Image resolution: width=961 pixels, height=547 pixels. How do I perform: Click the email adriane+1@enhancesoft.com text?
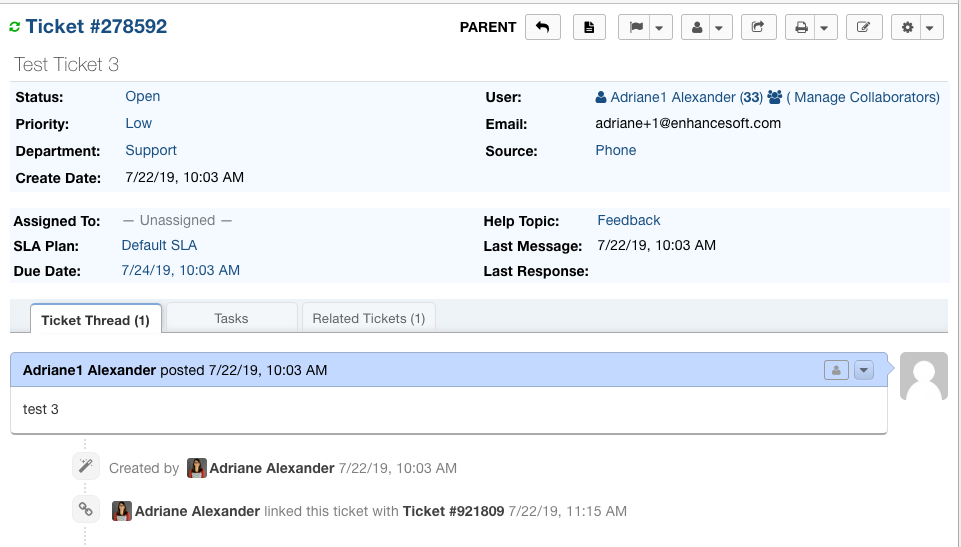click(688, 123)
